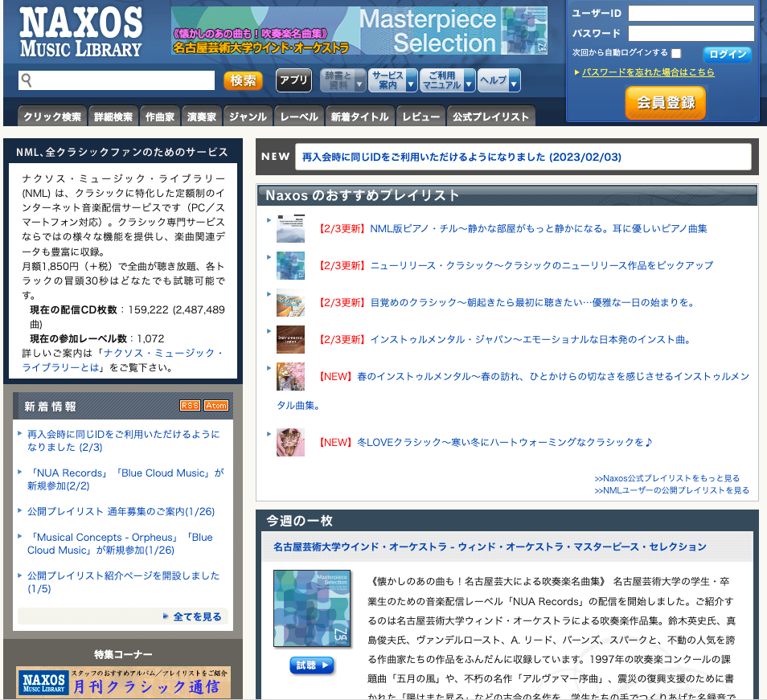Viewport: 767px width, 700px height.
Task: Open news about NUA Records 新規参加(2/2)
Action: pyautogui.click(x=125, y=479)
